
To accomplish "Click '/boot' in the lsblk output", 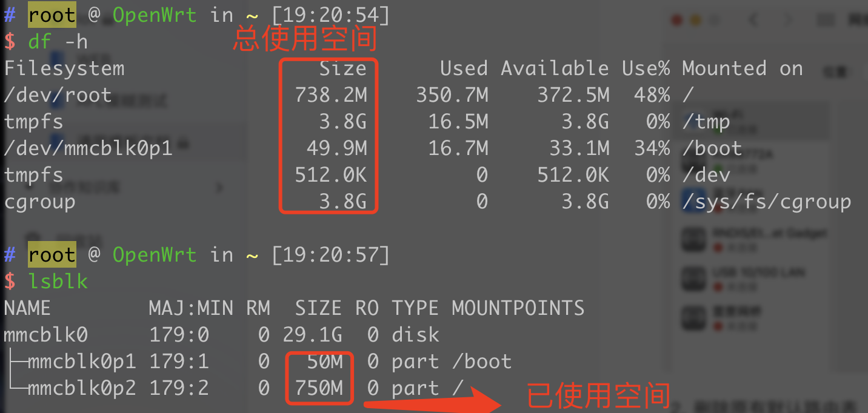I will (x=482, y=362).
